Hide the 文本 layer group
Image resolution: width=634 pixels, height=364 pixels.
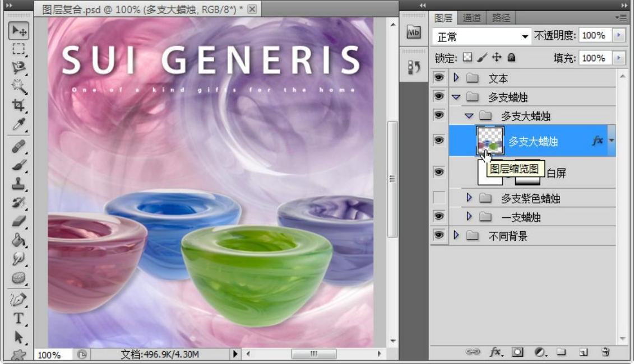(439, 78)
